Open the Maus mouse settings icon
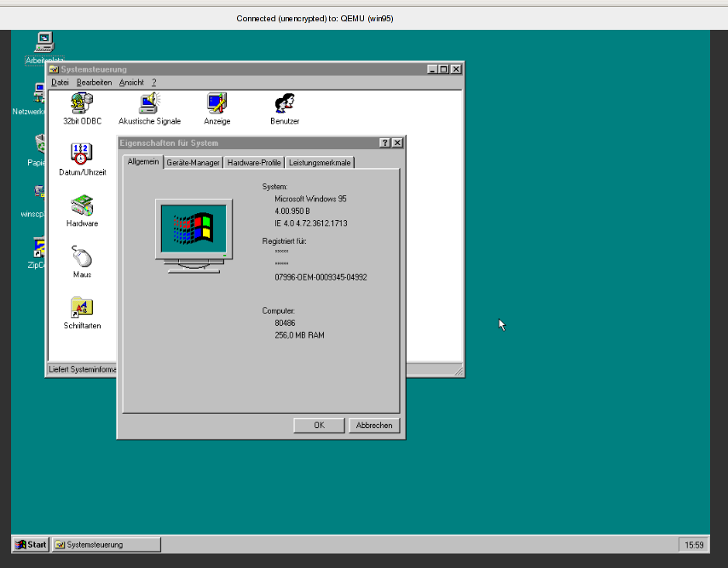 point(82,262)
